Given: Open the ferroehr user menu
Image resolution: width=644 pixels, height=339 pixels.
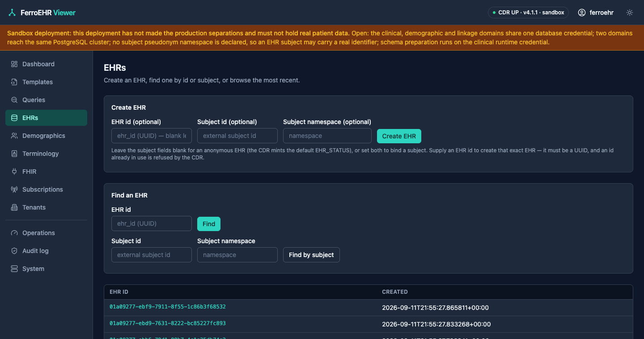Looking at the screenshot, I should coord(596,13).
